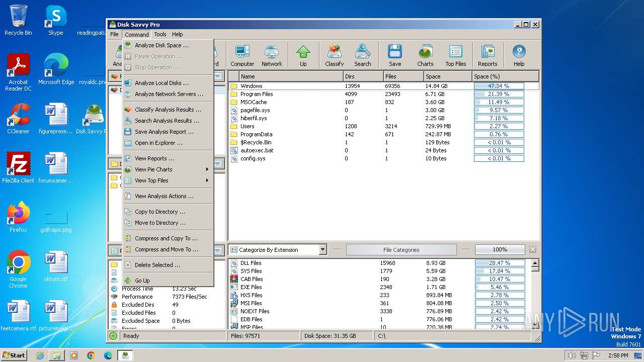Click Windows 47.34 % space bar

click(499, 86)
